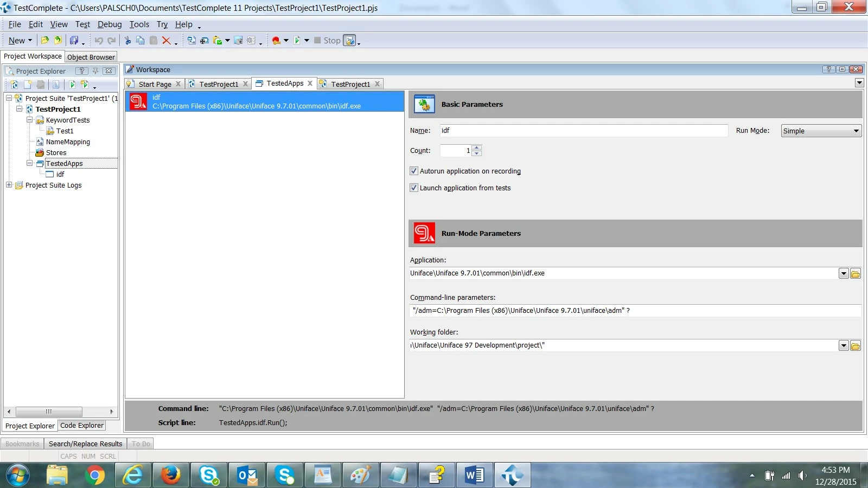Click the Checkpoint clipboard icon
Viewport: 868px width, 488px height.
(x=218, y=41)
